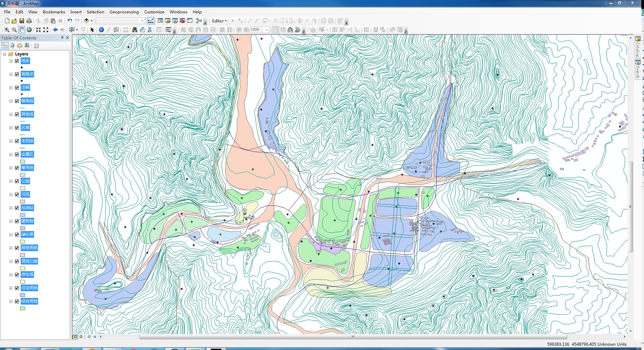Switch TOC to List By Visibility
The height and width of the screenshot is (350, 644).
click(20, 46)
